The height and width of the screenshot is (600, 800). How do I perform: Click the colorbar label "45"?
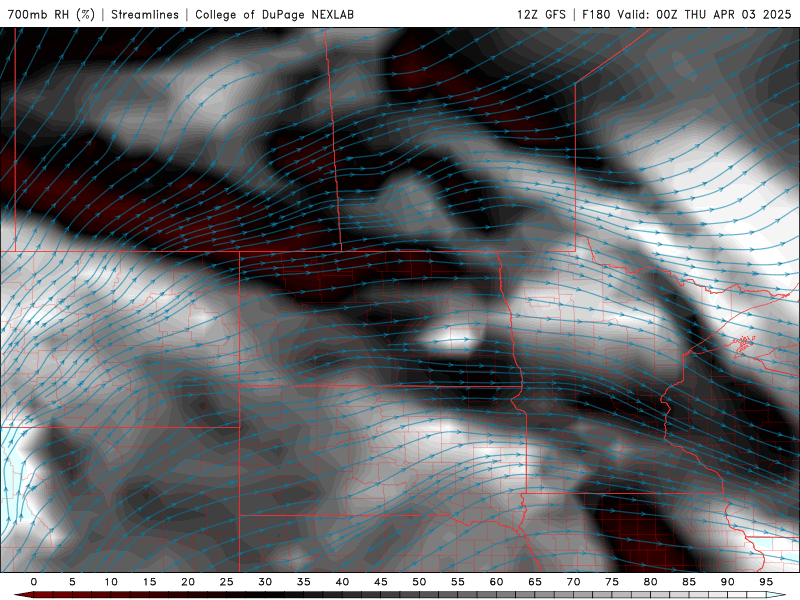(381, 582)
